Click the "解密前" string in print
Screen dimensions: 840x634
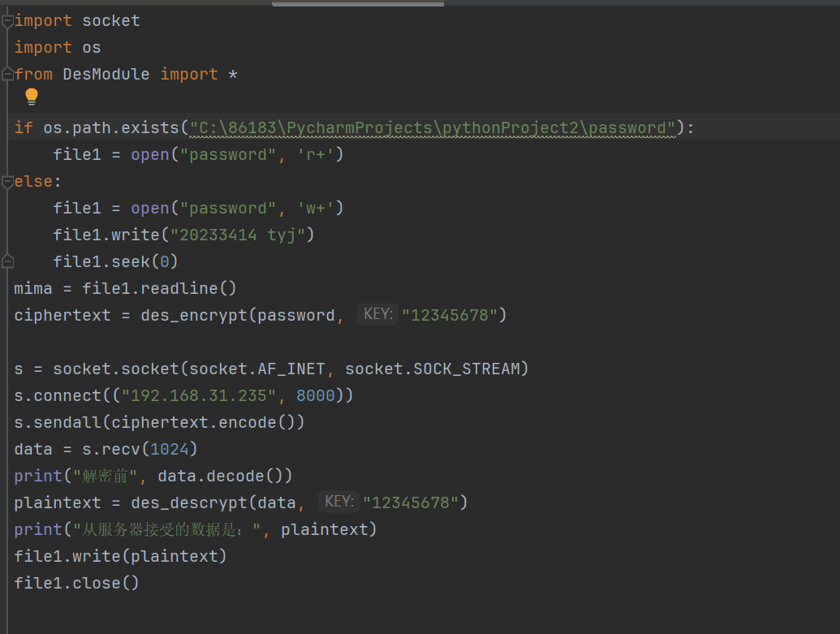[105, 476]
